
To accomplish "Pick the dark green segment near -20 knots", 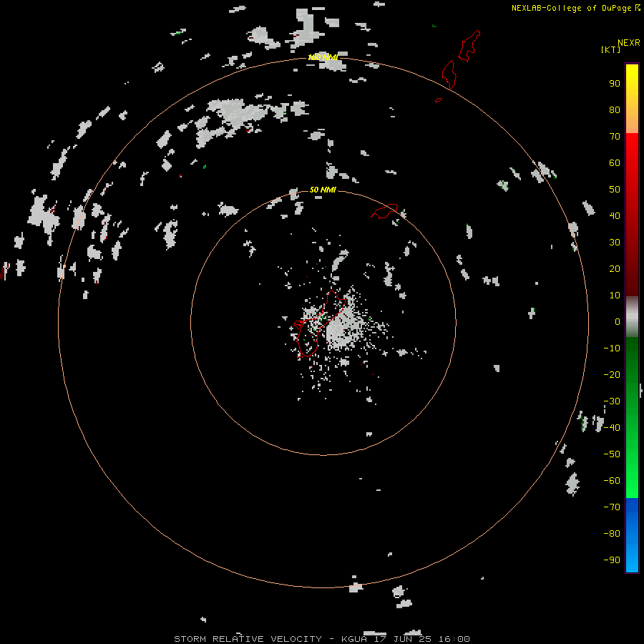I will [632, 370].
